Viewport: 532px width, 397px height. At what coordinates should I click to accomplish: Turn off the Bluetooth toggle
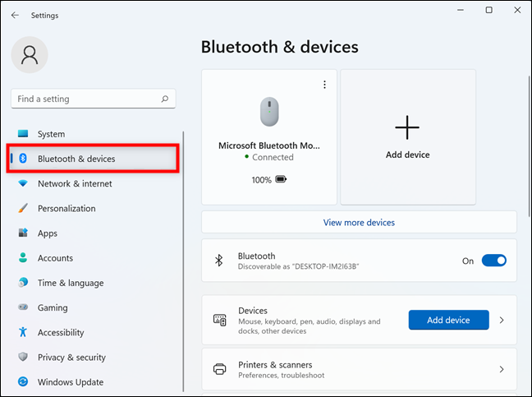[493, 261]
